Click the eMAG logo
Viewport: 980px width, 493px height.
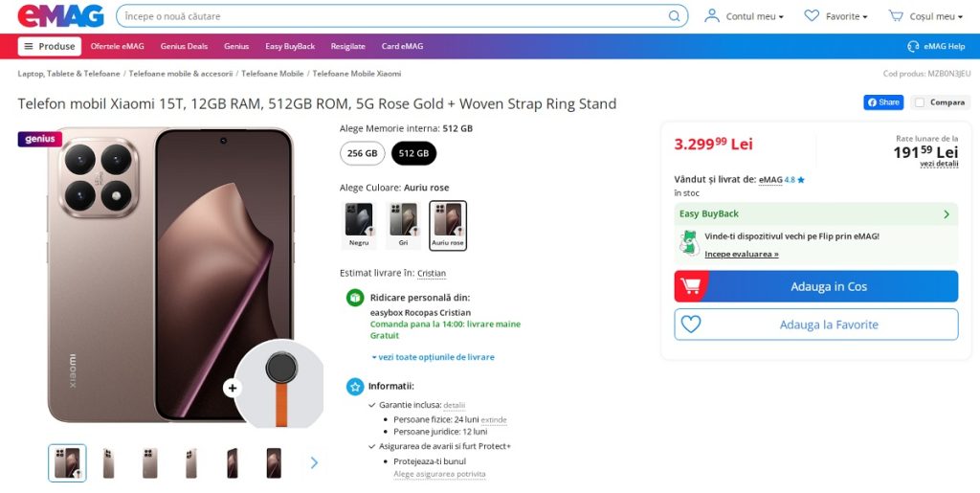(60, 15)
